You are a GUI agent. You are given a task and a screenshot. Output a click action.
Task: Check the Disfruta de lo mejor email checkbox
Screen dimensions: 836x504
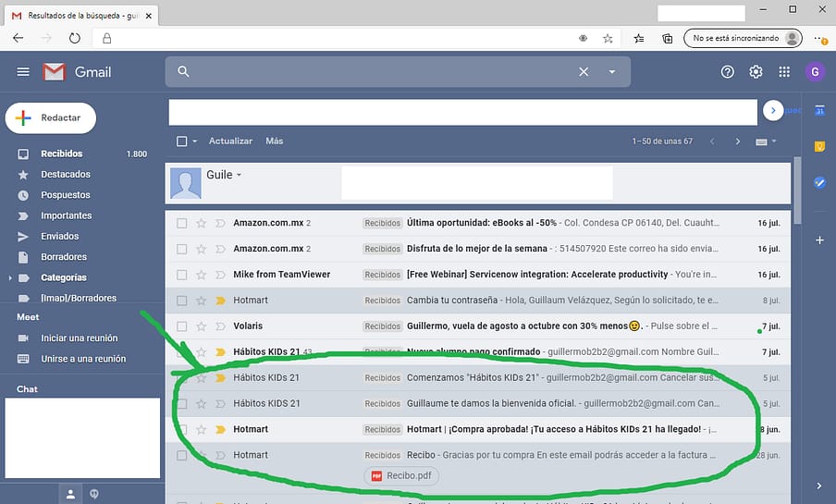182,249
